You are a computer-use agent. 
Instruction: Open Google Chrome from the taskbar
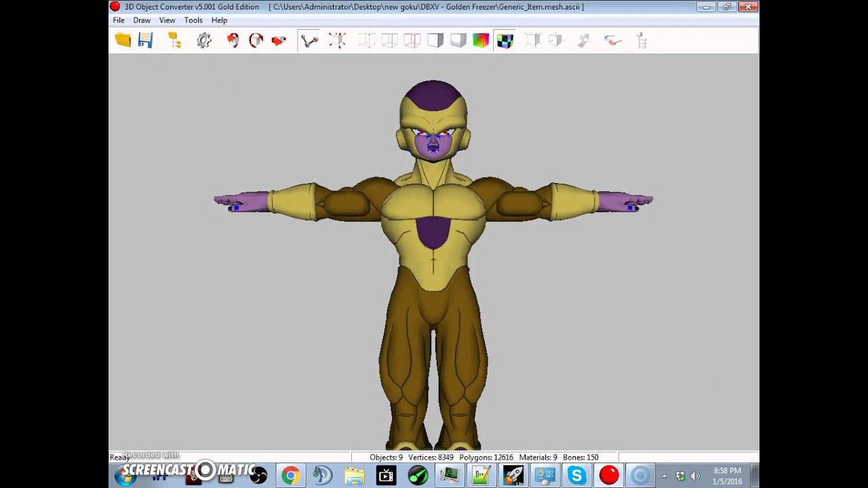pyautogui.click(x=290, y=476)
